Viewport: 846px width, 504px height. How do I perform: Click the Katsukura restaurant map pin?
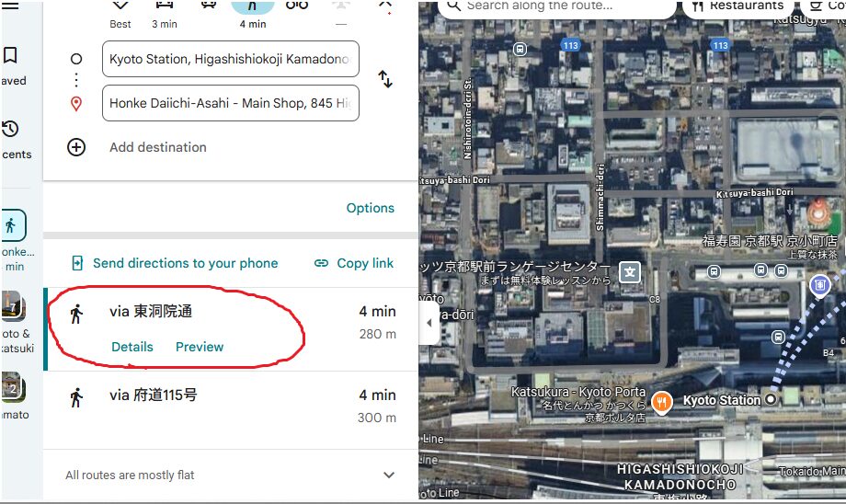662,403
